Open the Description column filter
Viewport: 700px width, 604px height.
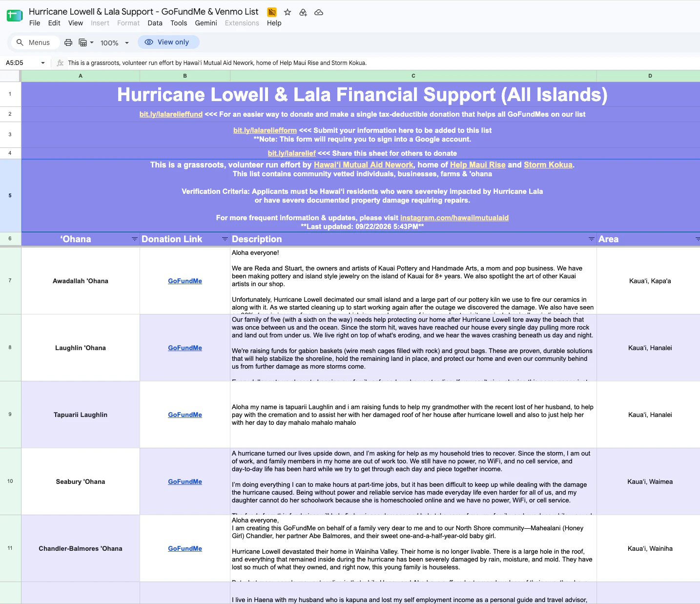[592, 239]
